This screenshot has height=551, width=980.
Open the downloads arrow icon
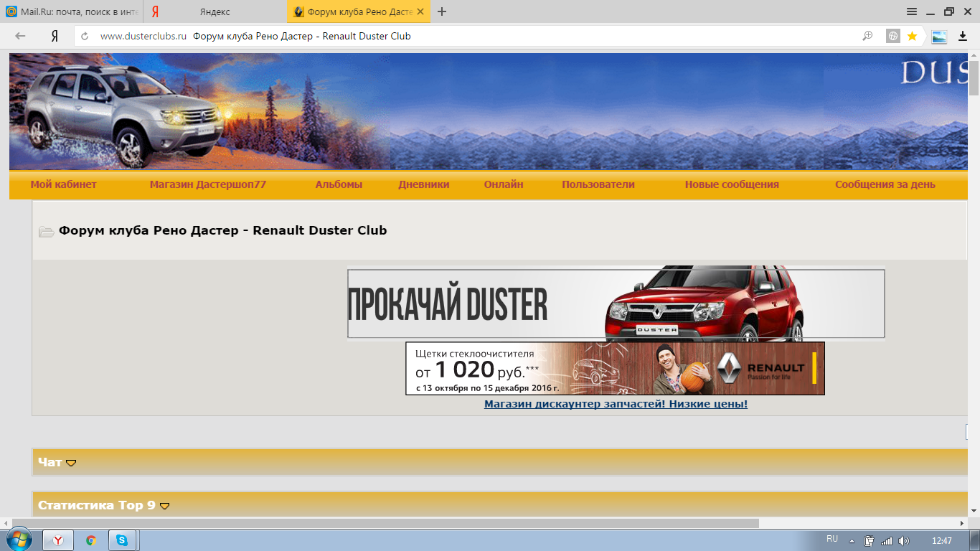tap(963, 36)
